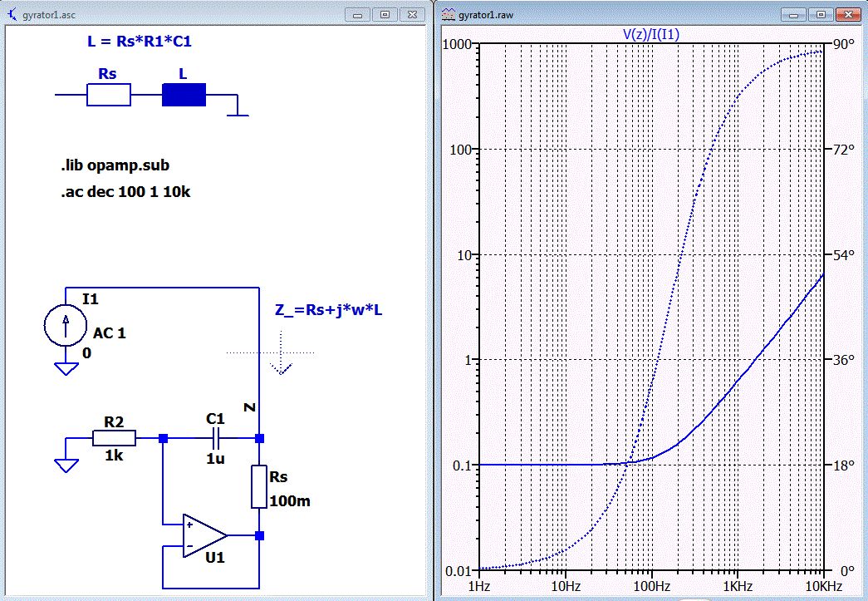
Task: Click the 1u value under C1
Action: (215, 457)
